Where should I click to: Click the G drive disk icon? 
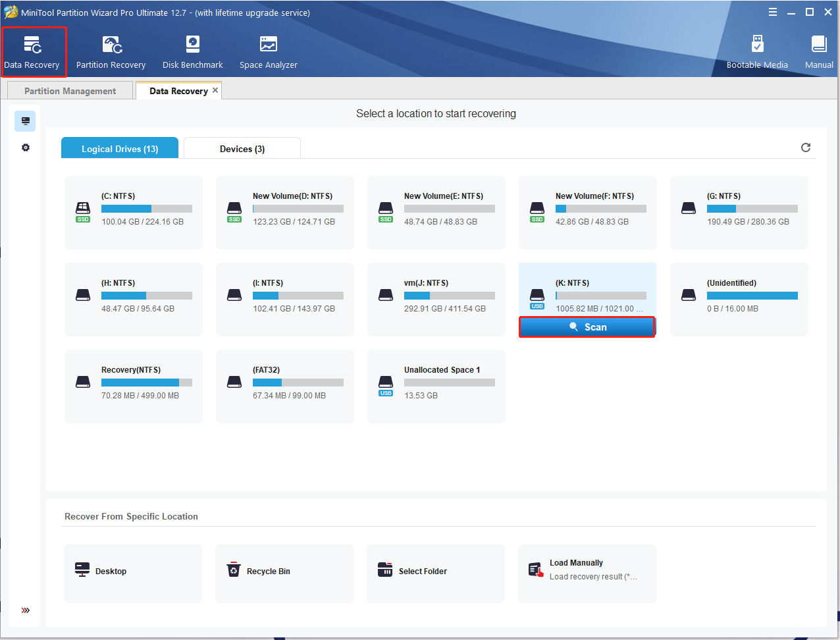pyautogui.click(x=689, y=209)
